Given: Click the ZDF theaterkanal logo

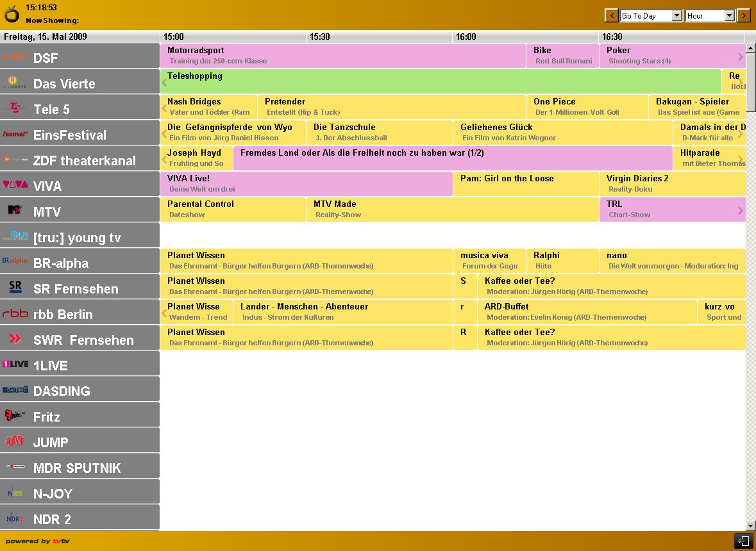Looking at the screenshot, I should 15,160.
